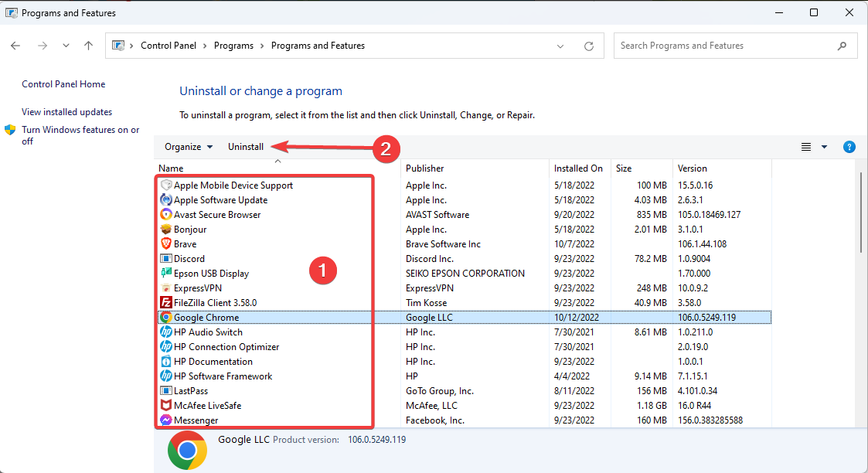
Task: Open the help button with question mark
Action: (849, 147)
